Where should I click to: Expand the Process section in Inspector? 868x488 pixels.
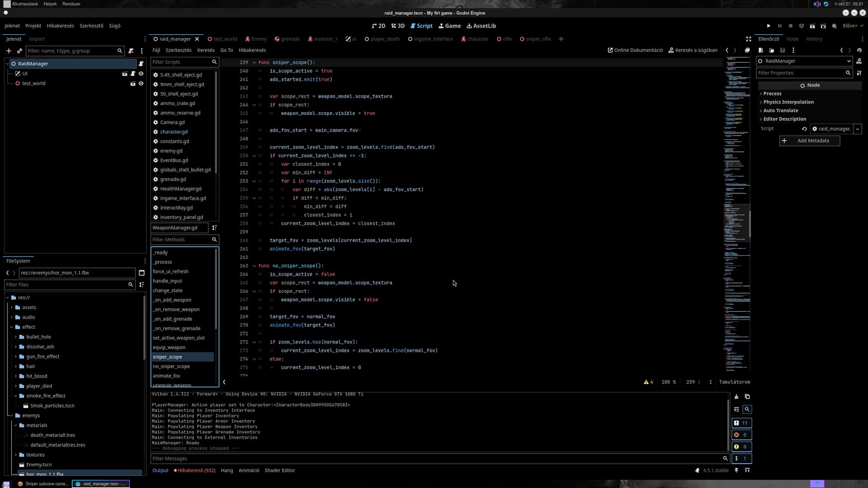coord(772,94)
